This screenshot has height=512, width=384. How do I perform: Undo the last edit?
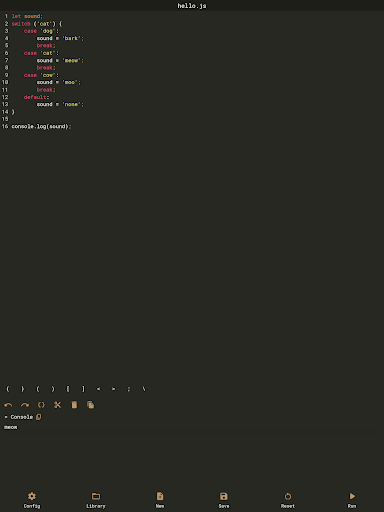pyautogui.click(x=8, y=405)
